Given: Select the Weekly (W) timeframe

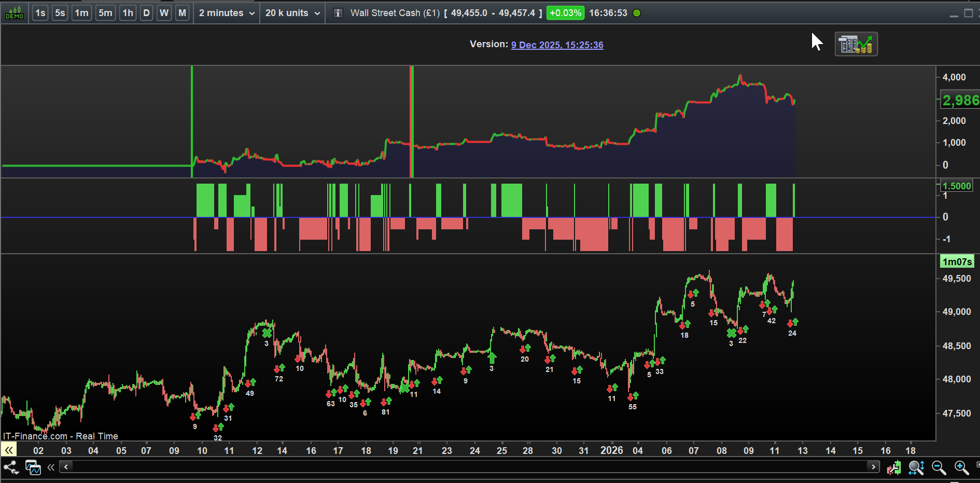Looking at the screenshot, I should (x=164, y=13).
